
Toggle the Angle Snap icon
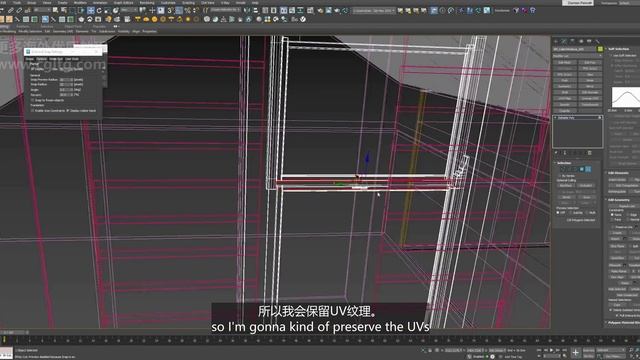[179, 10]
